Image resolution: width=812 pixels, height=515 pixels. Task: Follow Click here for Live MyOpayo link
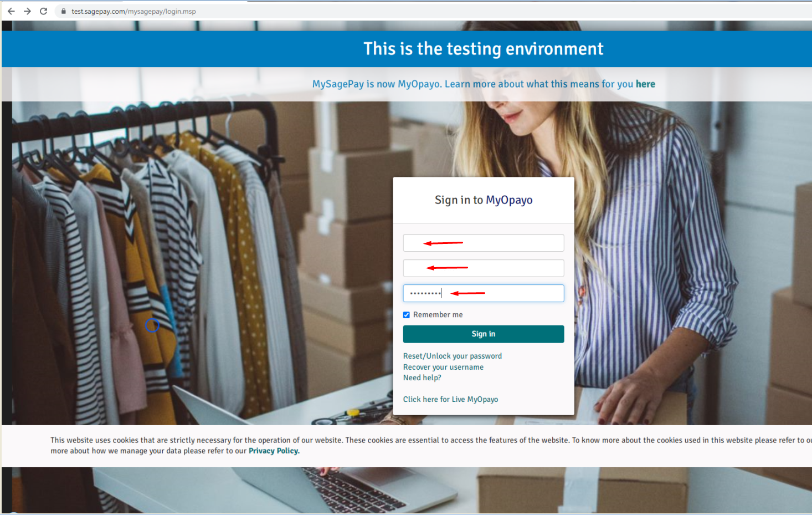(x=450, y=399)
